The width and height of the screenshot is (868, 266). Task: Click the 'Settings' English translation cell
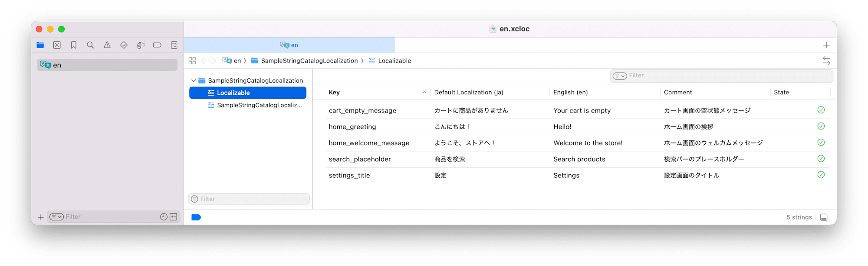coord(566,176)
